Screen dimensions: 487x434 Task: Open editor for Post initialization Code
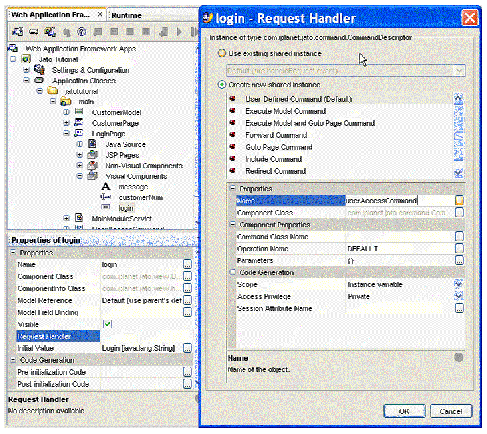(188, 384)
